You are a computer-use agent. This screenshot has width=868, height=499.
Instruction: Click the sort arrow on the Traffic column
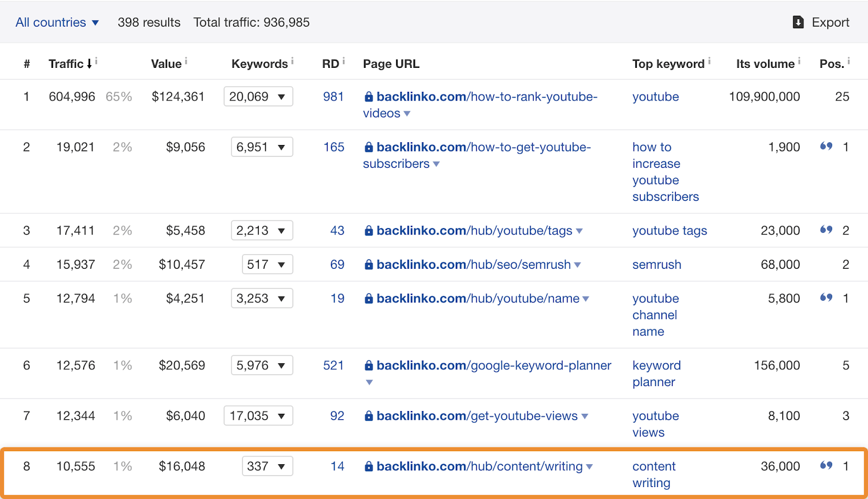coord(91,63)
